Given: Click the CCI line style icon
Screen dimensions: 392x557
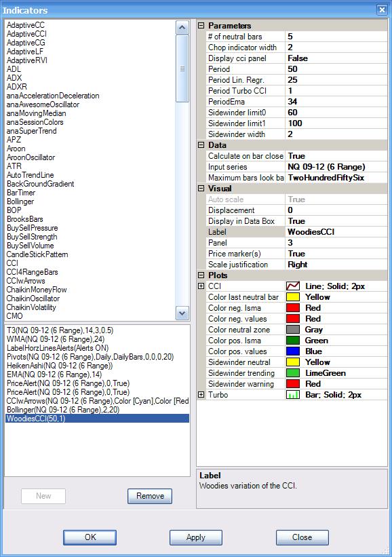Looking at the screenshot, I should click(x=293, y=286).
